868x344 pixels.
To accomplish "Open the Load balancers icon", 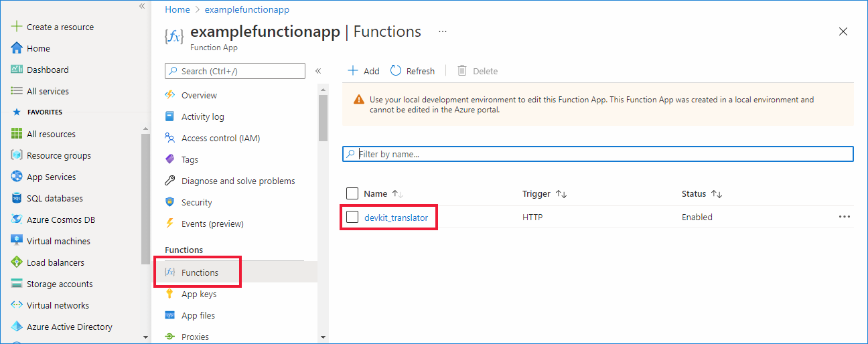I will [17, 262].
